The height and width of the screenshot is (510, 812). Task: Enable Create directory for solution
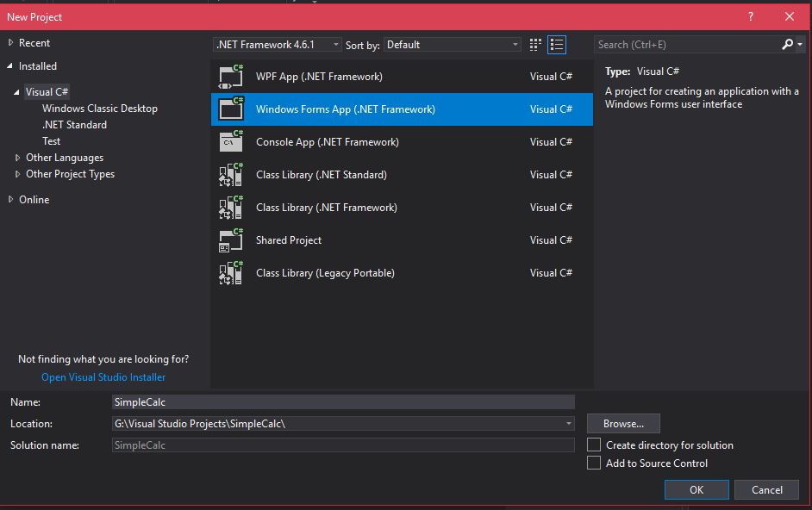594,445
